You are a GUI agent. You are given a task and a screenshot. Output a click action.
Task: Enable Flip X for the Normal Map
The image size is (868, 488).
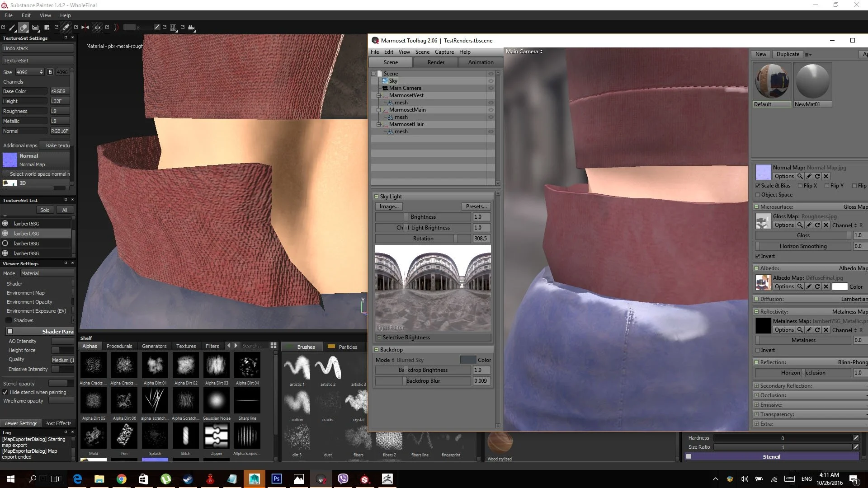coord(800,186)
